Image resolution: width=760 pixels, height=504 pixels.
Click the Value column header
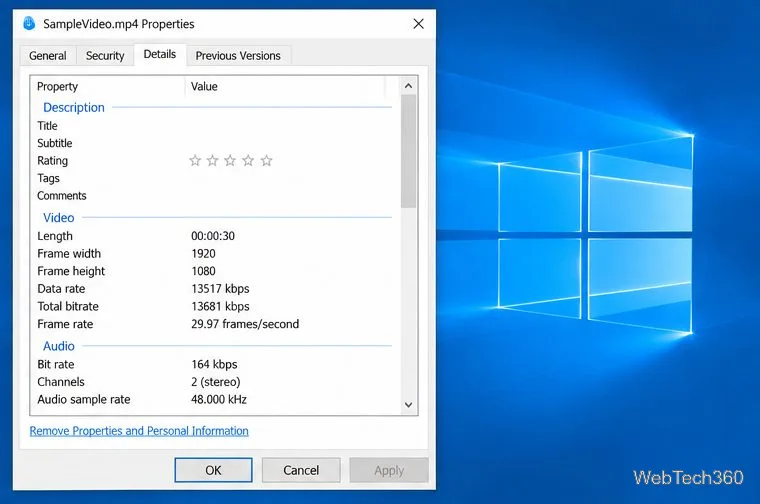[285, 87]
